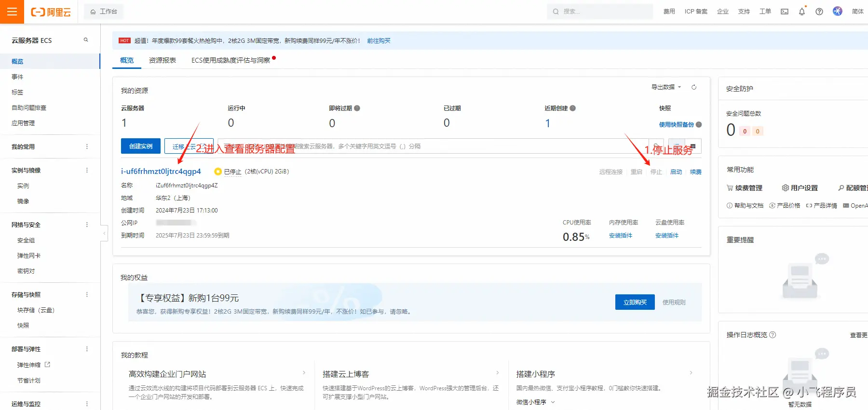The width and height of the screenshot is (868, 410).
Task: Show the help tooltip next to 近期创建
Action: [573, 108]
